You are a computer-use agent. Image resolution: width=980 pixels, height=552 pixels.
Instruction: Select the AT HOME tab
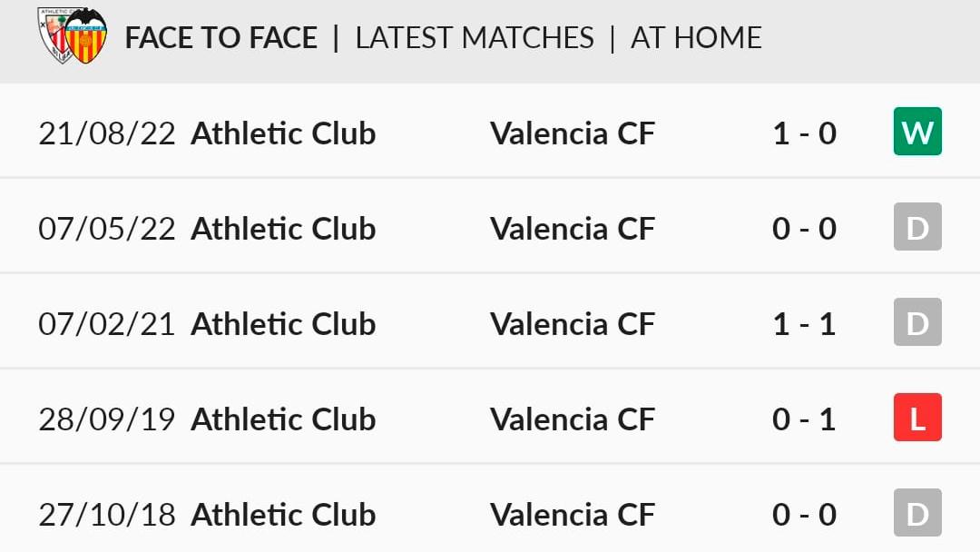point(696,37)
